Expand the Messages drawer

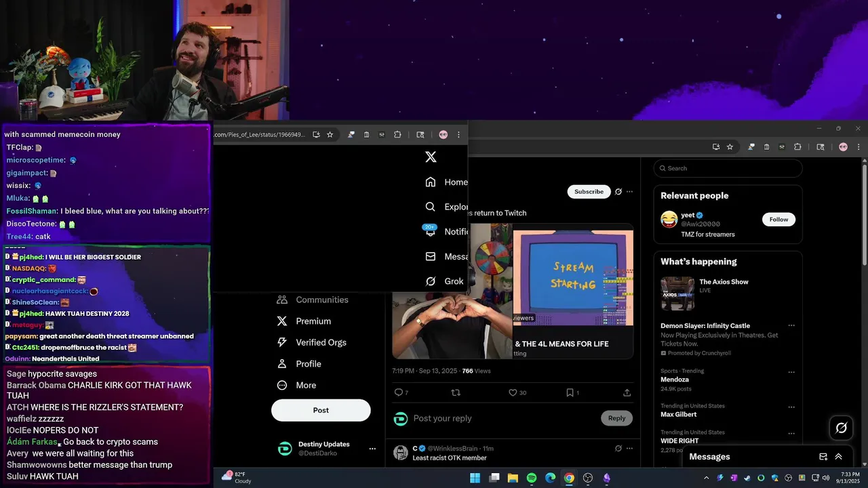tap(839, 457)
